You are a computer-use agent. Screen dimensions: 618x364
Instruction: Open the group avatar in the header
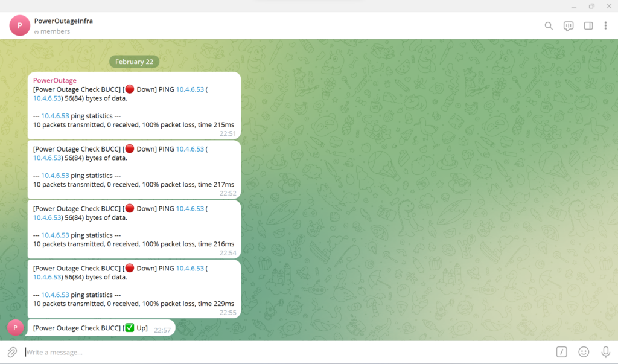point(20,26)
